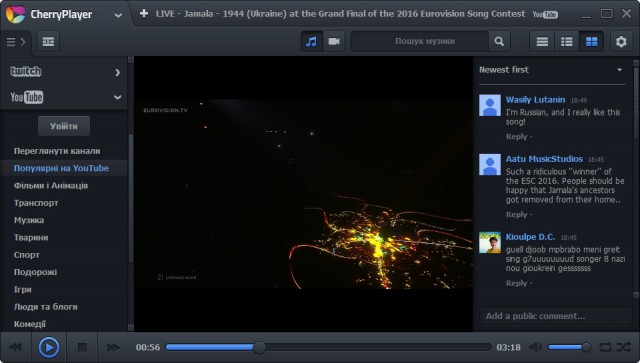The height and width of the screenshot is (363, 640).
Task: Open the settings gear icon
Action: (x=621, y=41)
